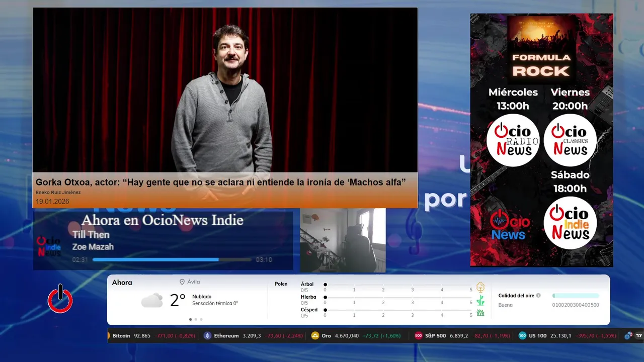Click the Bitcoin price 92.865
The image size is (644, 362).
(142, 336)
